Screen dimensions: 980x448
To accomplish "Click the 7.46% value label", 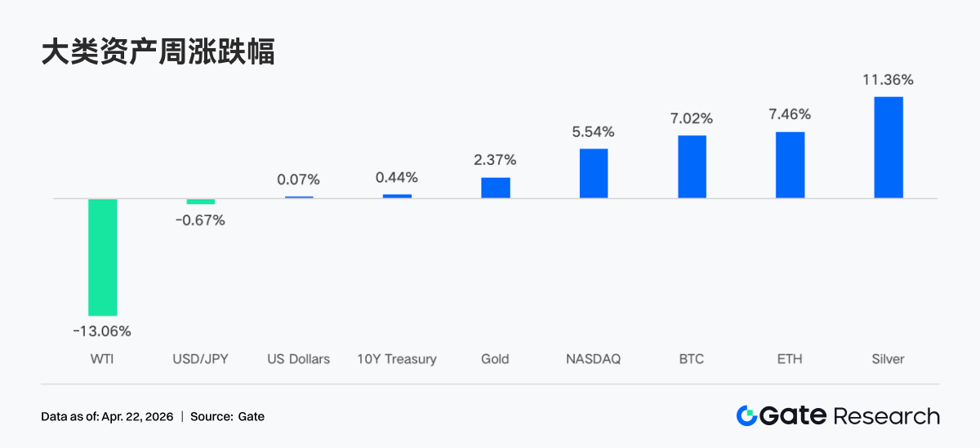I will (x=790, y=114).
